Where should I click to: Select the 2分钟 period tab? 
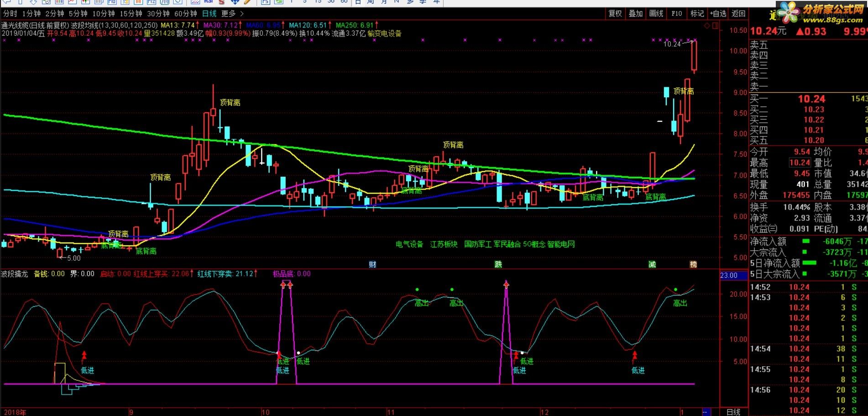(55, 14)
